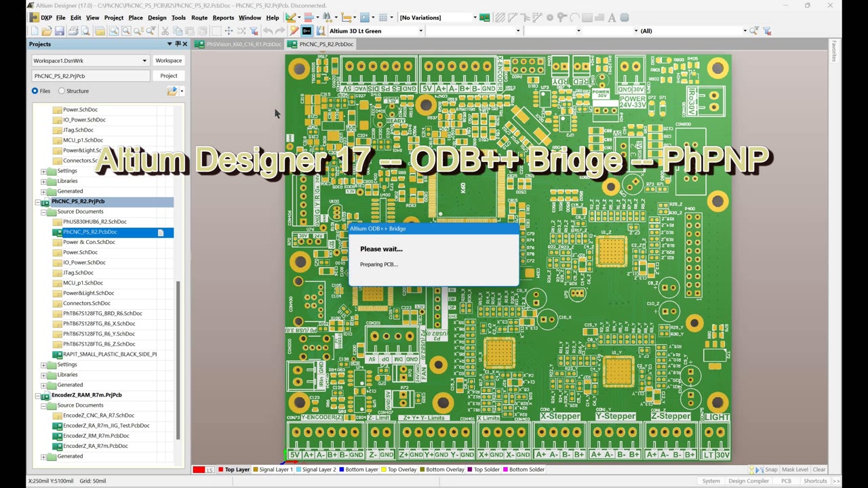868x488 pixels.
Task: Select PhUSB30HUB6_R2.SchDoc in the project tree
Action: tap(94, 222)
